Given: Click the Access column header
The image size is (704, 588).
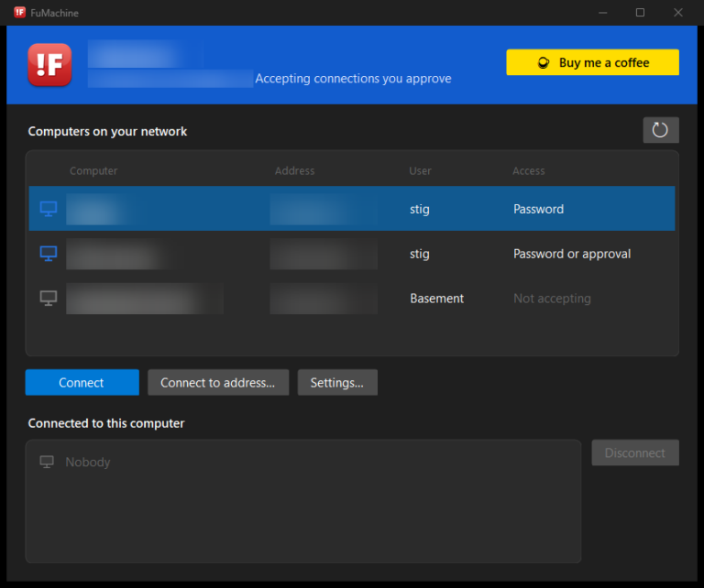Looking at the screenshot, I should click(529, 171).
